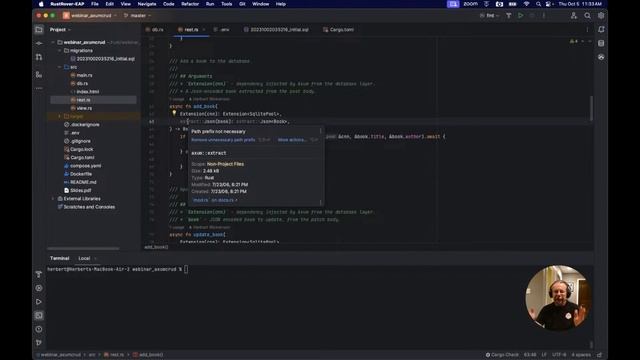Screen dimensions: 640x360
Task: Open the Git tool window icon
Action: pyautogui.click(x=39, y=343)
